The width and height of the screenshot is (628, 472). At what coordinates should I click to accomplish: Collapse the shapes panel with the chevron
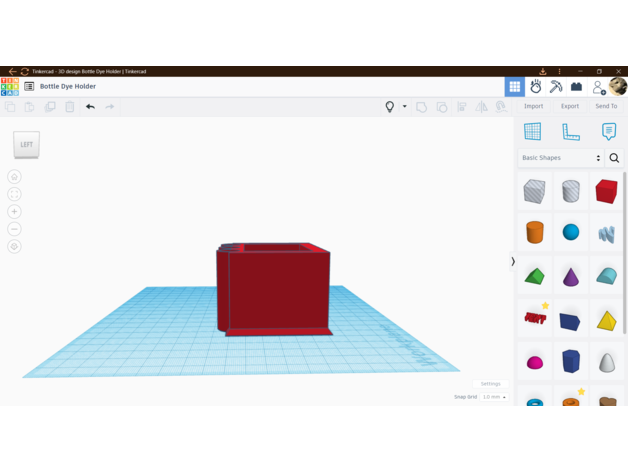tap(513, 262)
